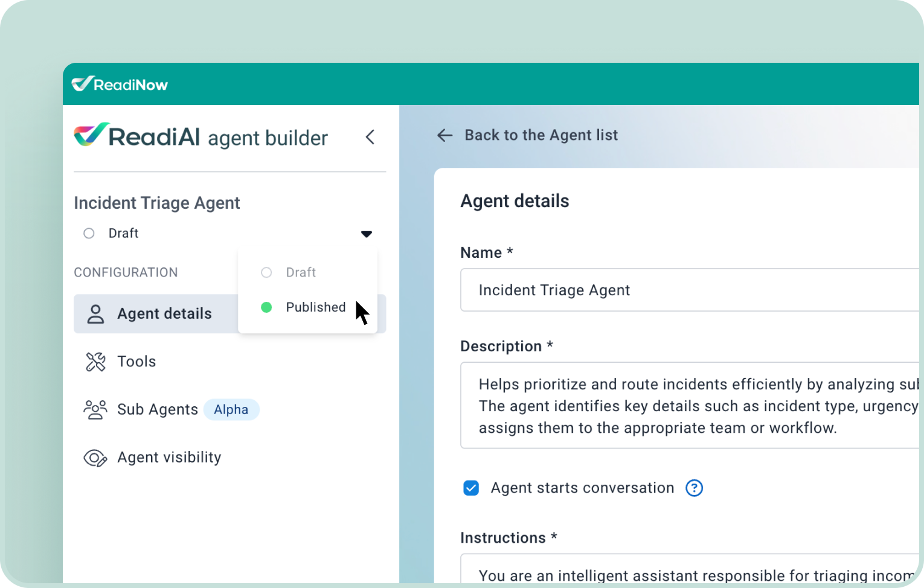Click the Alpha badge next to Sub Agents
The image size is (924, 588).
pos(231,409)
